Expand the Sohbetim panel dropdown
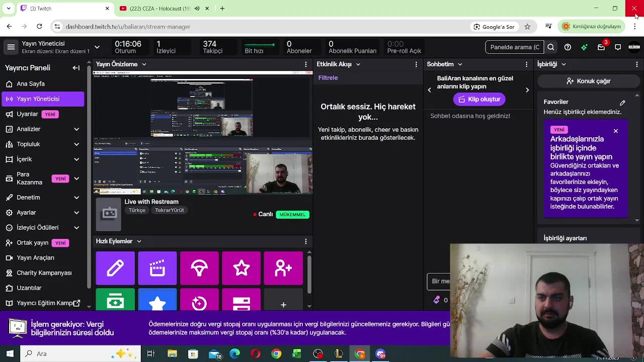The image size is (644, 362). click(x=460, y=64)
